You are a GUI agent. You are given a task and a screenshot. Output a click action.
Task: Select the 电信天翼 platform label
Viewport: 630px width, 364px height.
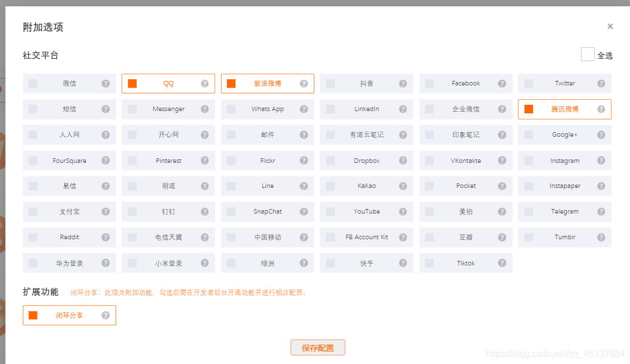tap(169, 237)
